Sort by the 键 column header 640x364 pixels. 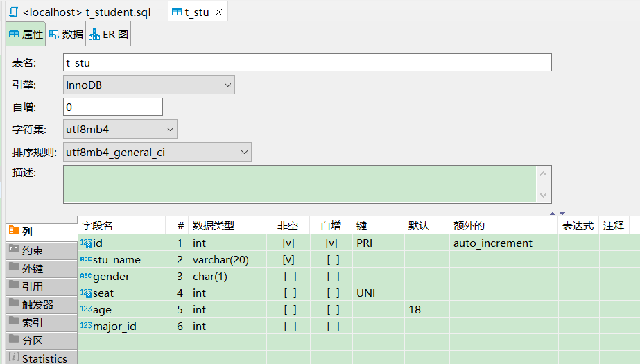pyautogui.click(x=378, y=225)
